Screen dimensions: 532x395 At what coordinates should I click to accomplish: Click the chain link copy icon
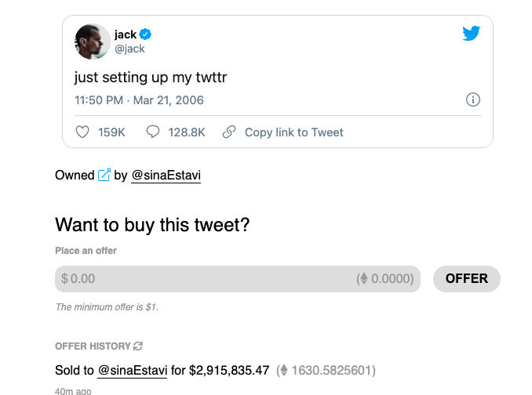coord(229,132)
